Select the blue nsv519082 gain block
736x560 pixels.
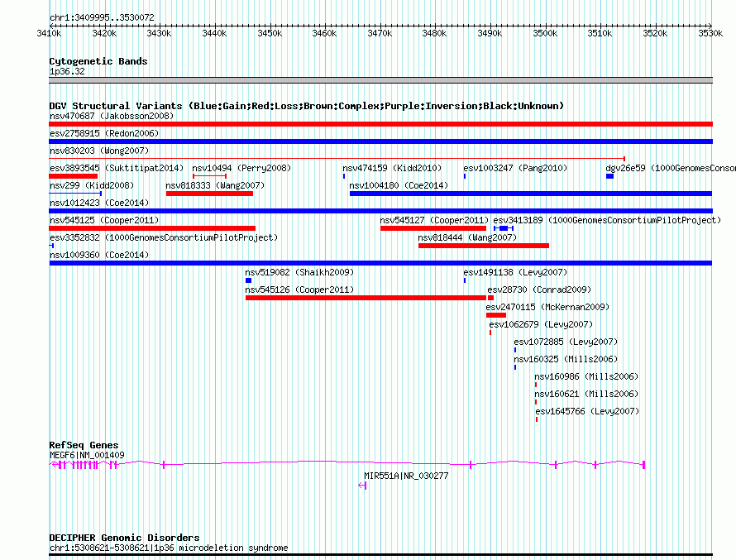[x=248, y=280]
